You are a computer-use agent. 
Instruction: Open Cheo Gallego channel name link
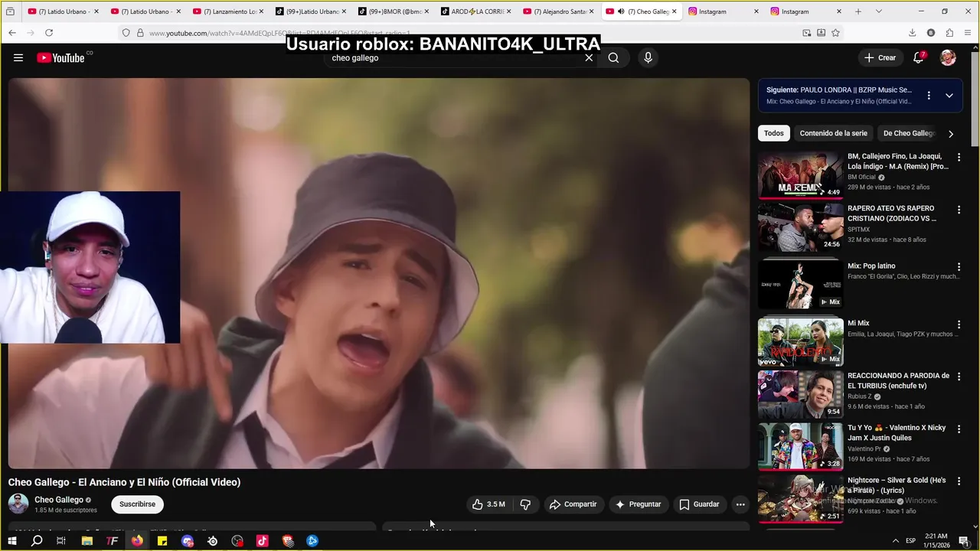(59, 500)
